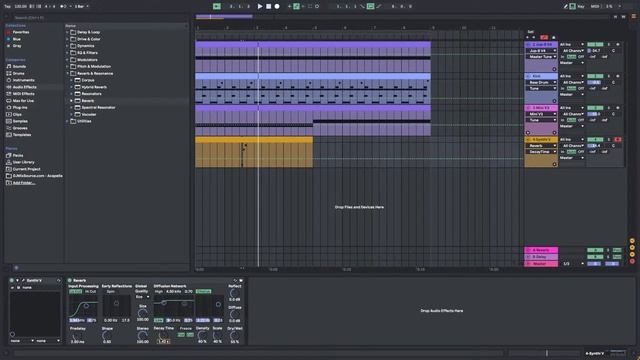Expand the Dynamics folder
The image size is (640, 360).
click(x=67, y=46)
